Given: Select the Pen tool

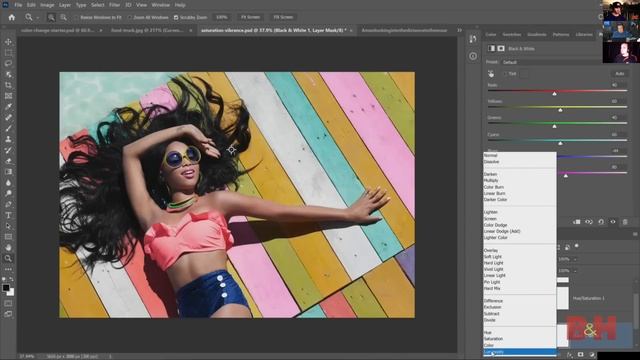Looking at the screenshot, I should pyautogui.click(x=8, y=204).
